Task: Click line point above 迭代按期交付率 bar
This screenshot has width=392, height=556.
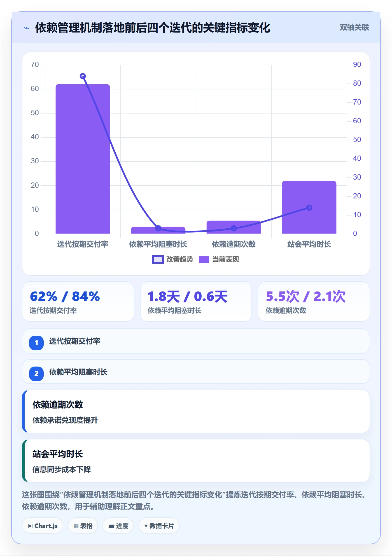Action: tap(83, 76)
